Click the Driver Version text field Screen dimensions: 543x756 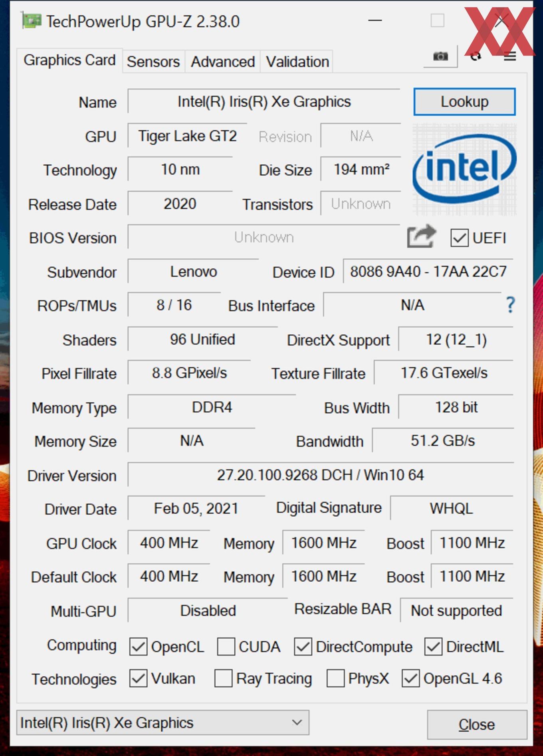point(321,475)
